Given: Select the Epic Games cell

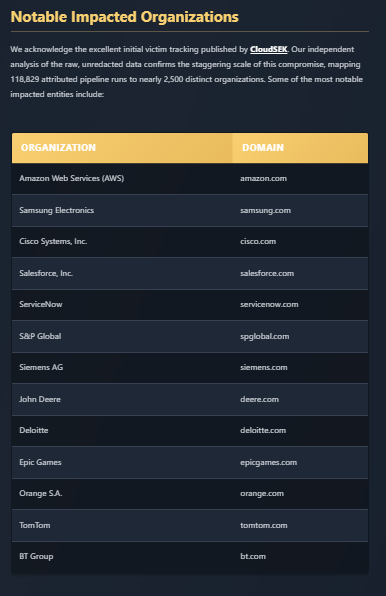Looking at the screenshot, I should click(x=122, y=463).
